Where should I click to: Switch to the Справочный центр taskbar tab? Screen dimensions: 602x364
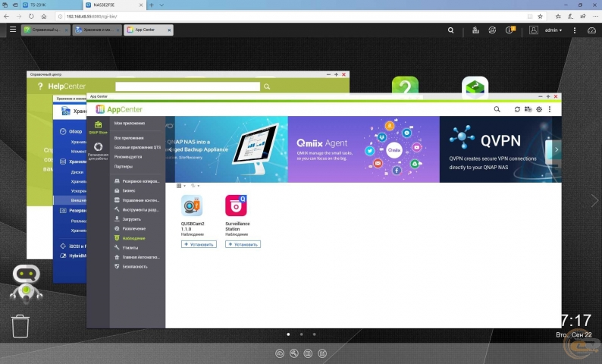(45, 30)
